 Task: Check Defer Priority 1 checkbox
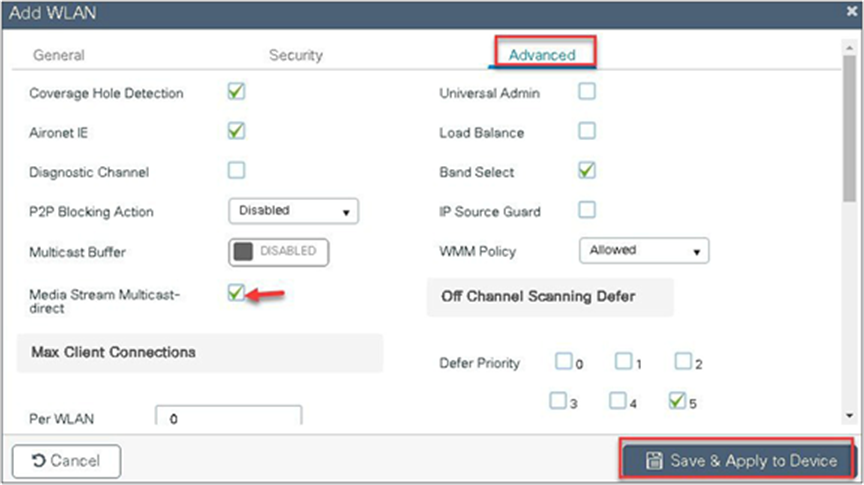tap(623, 361)
